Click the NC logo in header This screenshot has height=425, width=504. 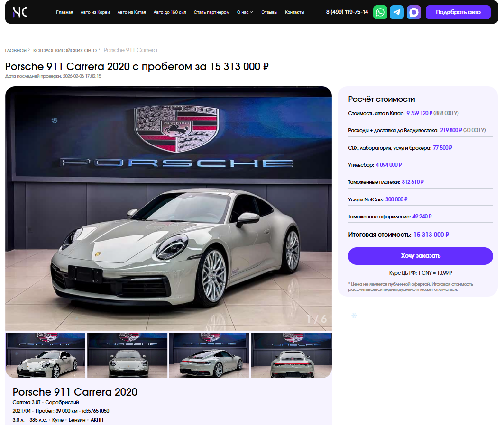point(20,12)
